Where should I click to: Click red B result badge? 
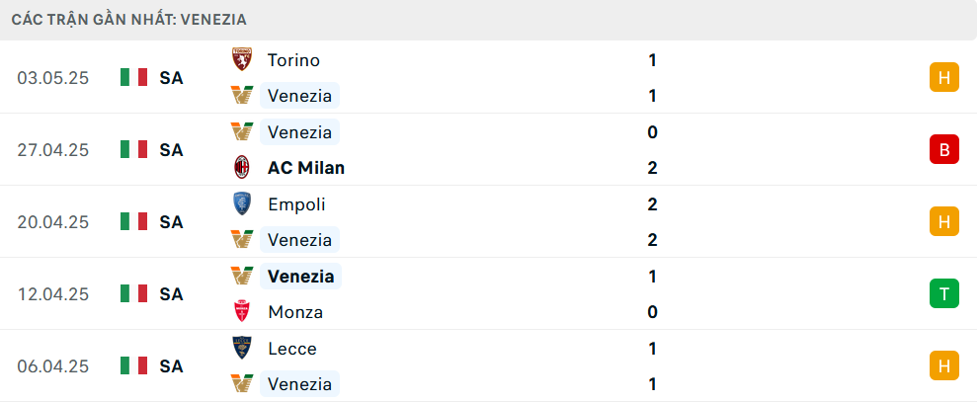click(944, 149)
